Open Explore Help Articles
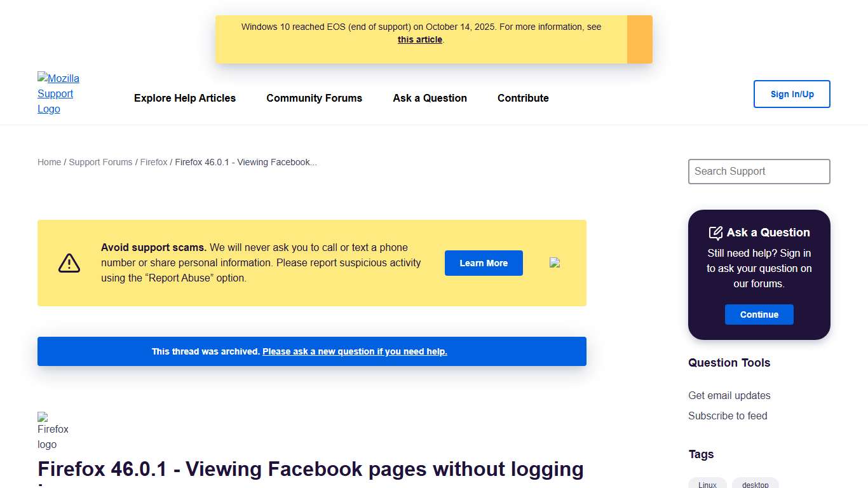Viewport: 868px width, 488px height. pyautogui.click(x=184, y=98)
